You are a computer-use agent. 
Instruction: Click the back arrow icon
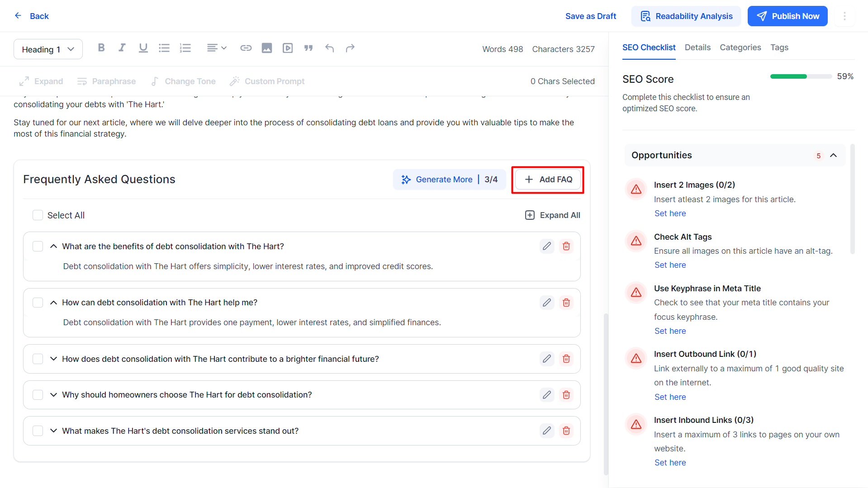18,16
